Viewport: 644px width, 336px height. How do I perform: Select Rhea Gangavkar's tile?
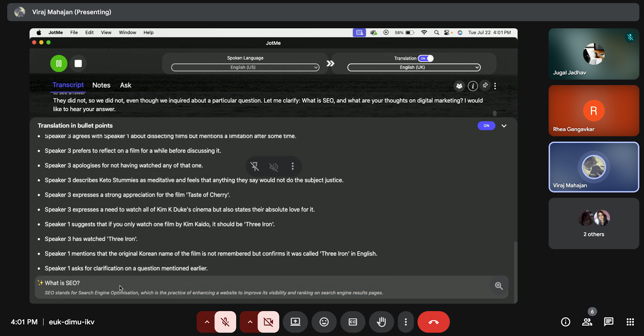[594, 110]
